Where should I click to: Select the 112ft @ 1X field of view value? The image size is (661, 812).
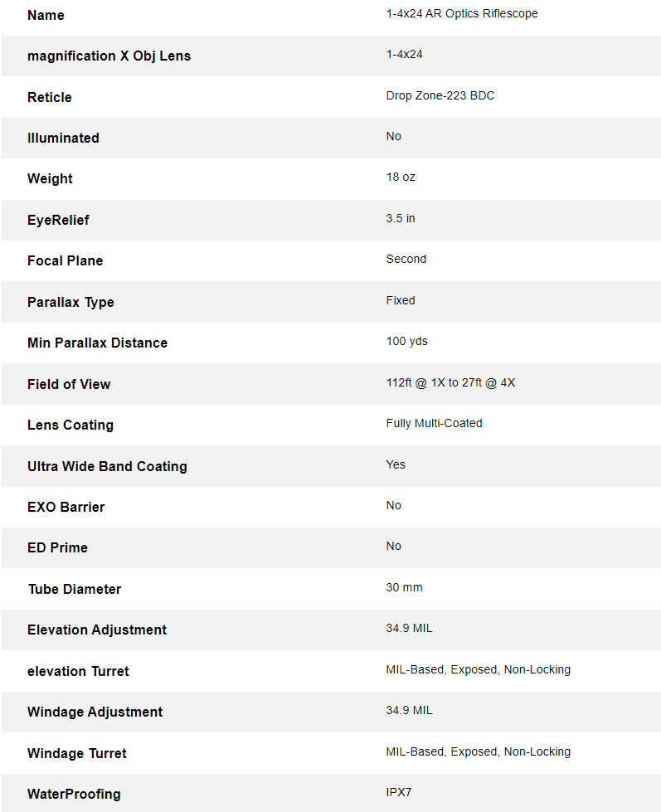450,382
